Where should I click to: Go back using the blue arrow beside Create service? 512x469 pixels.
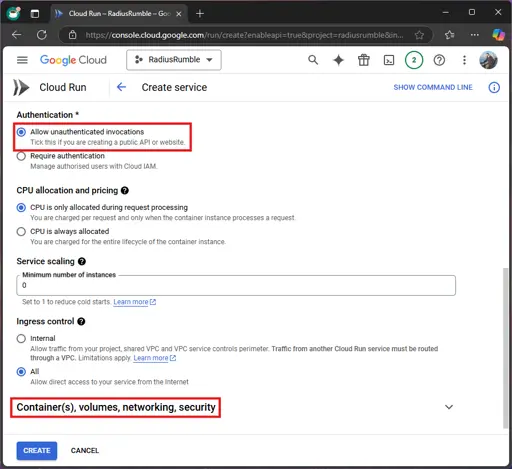121,87
